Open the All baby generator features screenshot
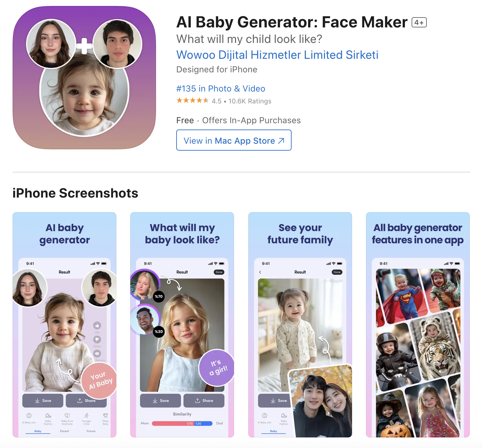Image resolution: width=482 pixels, height=448 pixels. [418, 324]
